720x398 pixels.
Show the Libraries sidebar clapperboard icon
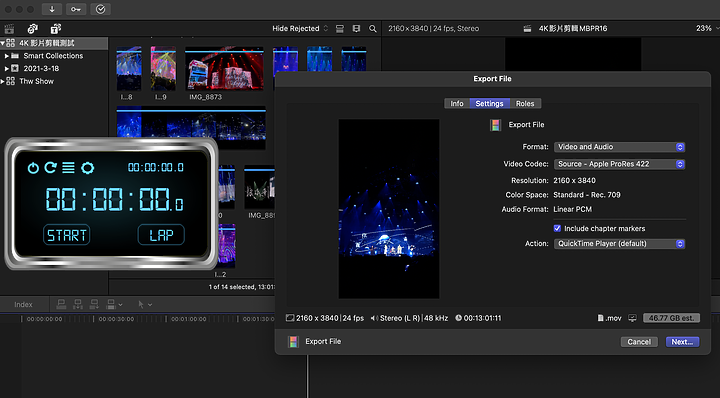(x=9, y=29)
